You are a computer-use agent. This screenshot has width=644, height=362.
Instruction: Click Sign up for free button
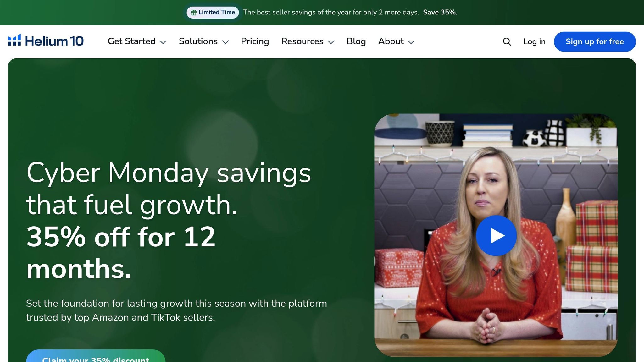pos(595,42)
